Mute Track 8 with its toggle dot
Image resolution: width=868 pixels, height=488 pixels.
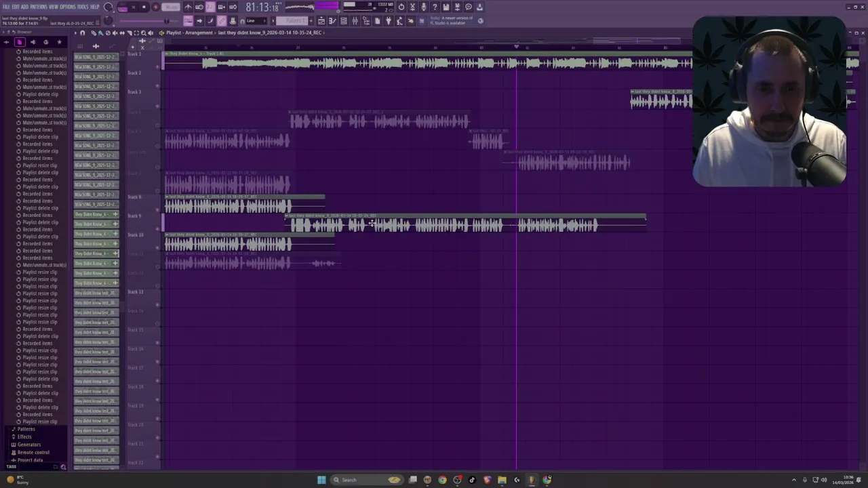(x=157, y=209)
